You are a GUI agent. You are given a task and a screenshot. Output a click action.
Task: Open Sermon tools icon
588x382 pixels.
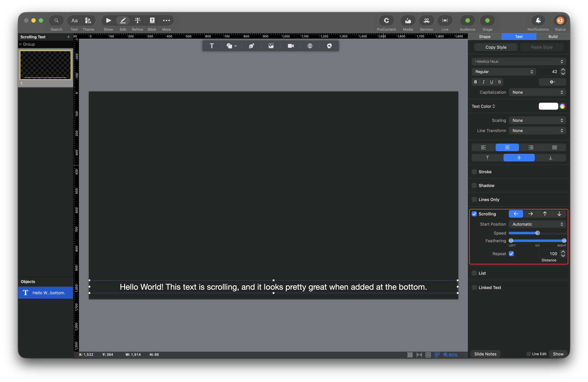[x=426, y=21]
